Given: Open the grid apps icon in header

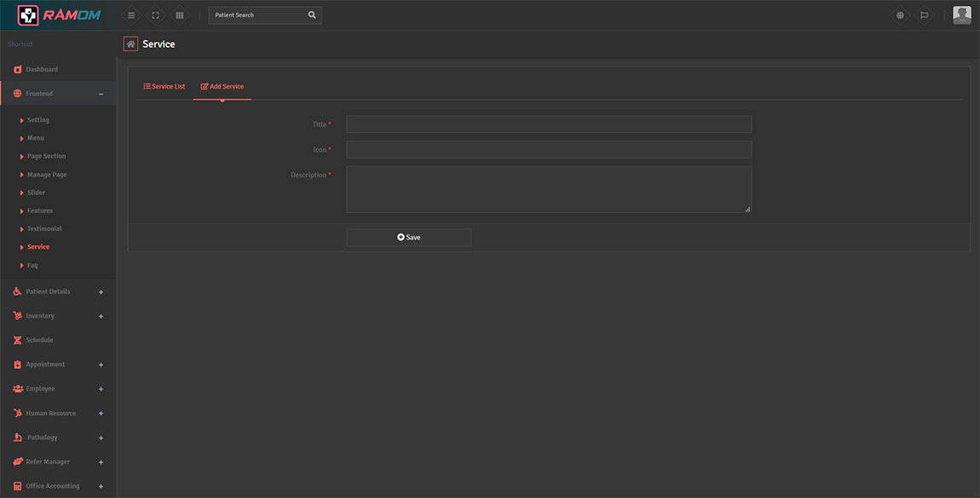Looking at the screenshot, I should [x=179, y=15].
